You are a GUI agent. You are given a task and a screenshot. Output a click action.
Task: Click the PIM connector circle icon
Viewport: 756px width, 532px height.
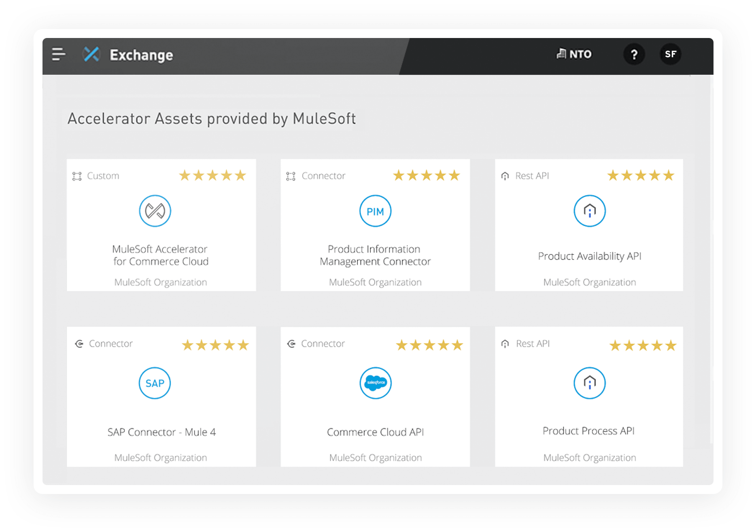point(375,211)
